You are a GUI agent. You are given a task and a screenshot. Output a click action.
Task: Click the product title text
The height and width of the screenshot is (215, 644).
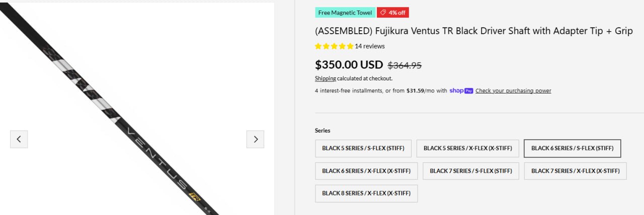pos(473,31)
